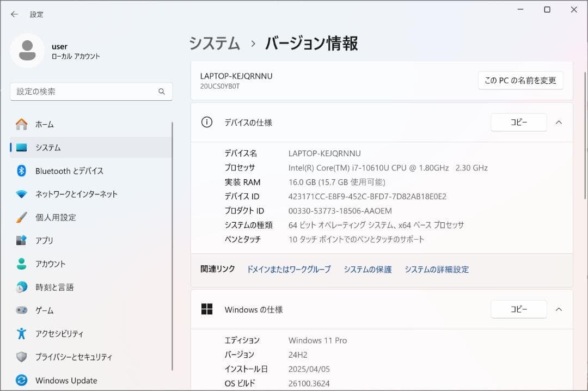Click the 個人用設定 paintbrush icon

[21, 217]
